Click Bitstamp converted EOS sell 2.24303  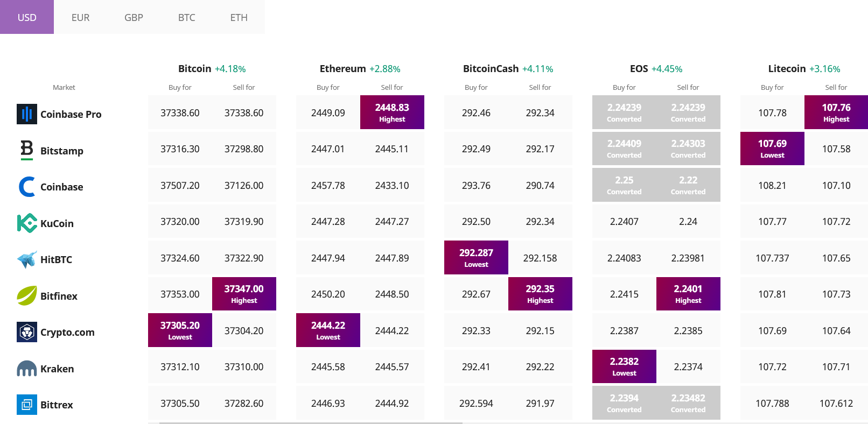tap(688, 149)
